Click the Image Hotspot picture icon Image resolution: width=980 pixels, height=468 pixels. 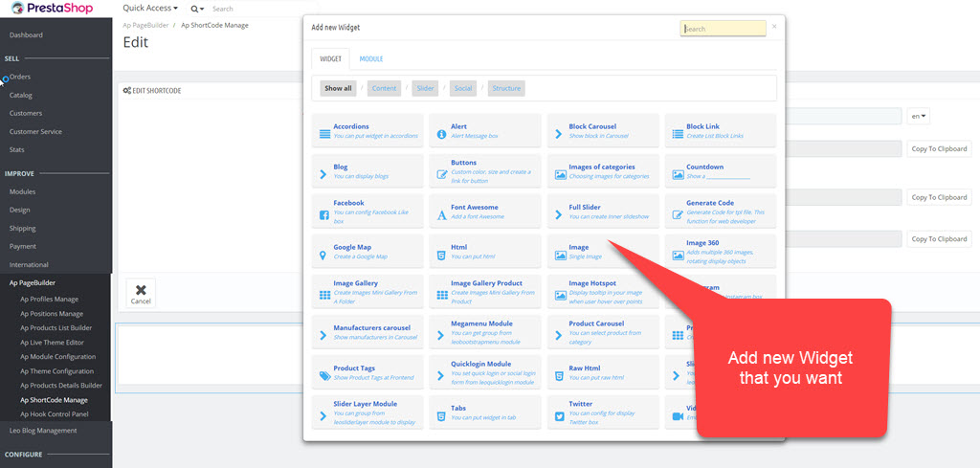[560, 295]
